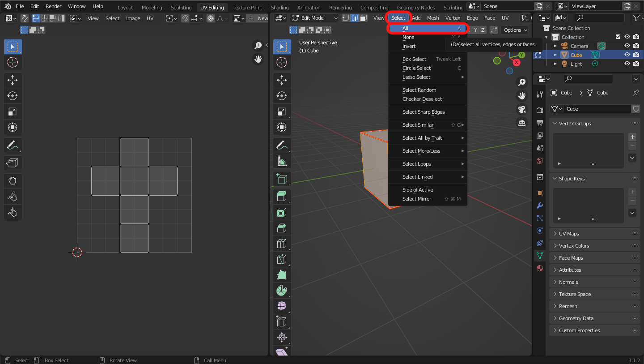Screen dimensions: 644x364
Task: Open the File menu
Action: tap(20, 6)
